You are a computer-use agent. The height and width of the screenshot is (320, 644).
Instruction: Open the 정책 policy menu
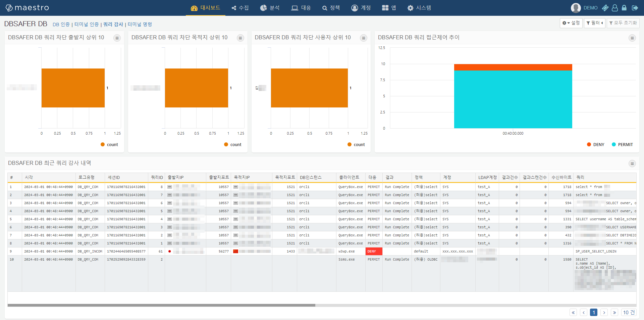[x=331, y=8]
